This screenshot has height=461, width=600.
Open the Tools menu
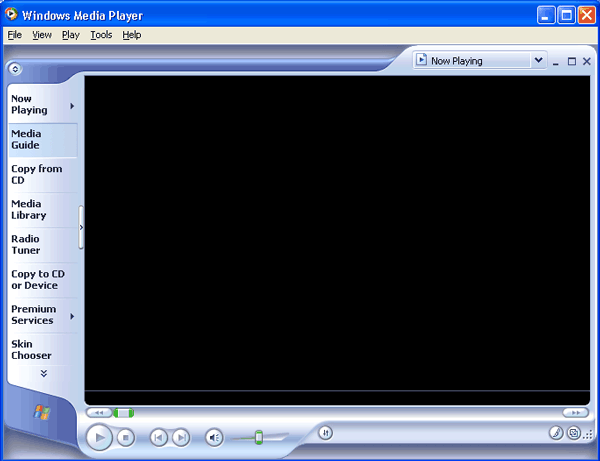[101, 35]
